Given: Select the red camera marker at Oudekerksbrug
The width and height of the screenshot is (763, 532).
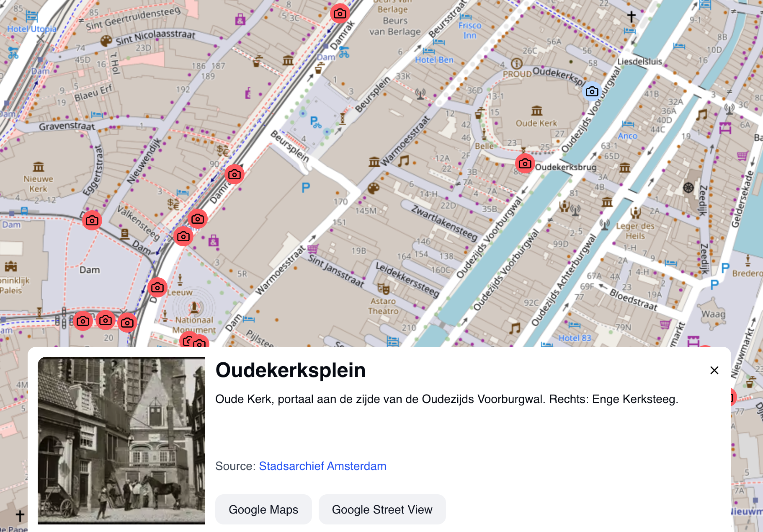Looking at the screenshot, I should point(525,164).
